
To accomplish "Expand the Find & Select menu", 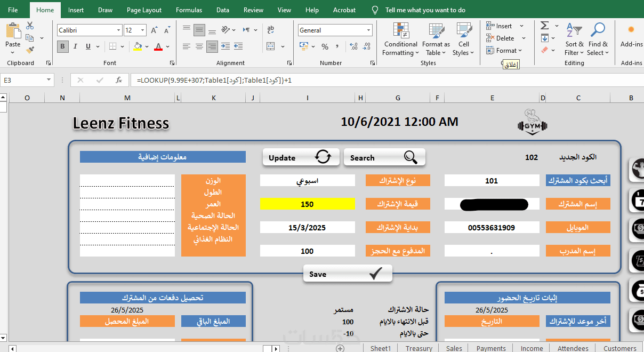I will (x=598, y=38).
